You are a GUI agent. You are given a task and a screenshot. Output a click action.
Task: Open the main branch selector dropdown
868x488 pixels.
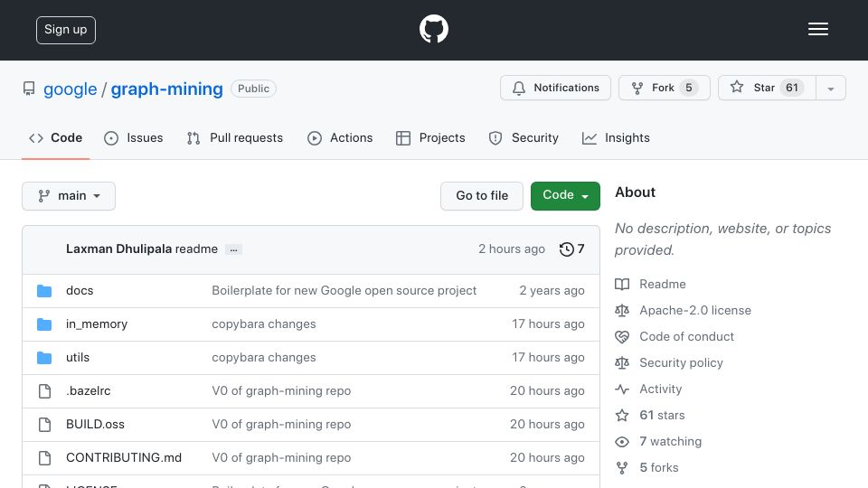click(69, 196)
